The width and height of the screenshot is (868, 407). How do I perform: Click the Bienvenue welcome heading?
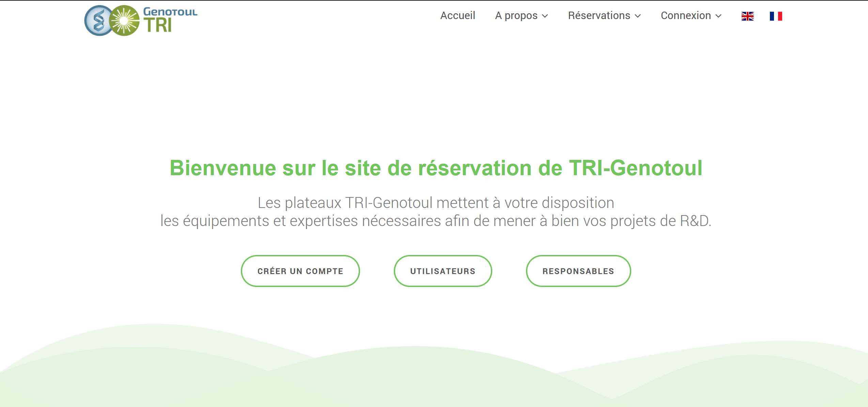click(436, 168)
